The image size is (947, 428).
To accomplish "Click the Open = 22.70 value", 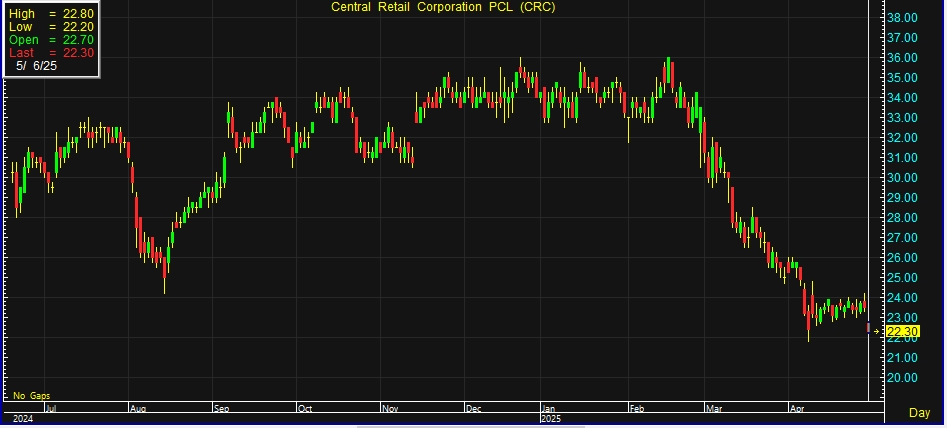I will coord(78,40).
